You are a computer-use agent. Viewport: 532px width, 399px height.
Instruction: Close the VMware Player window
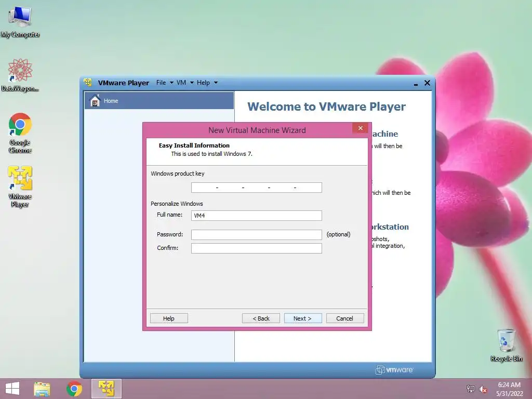pos(427,83)
